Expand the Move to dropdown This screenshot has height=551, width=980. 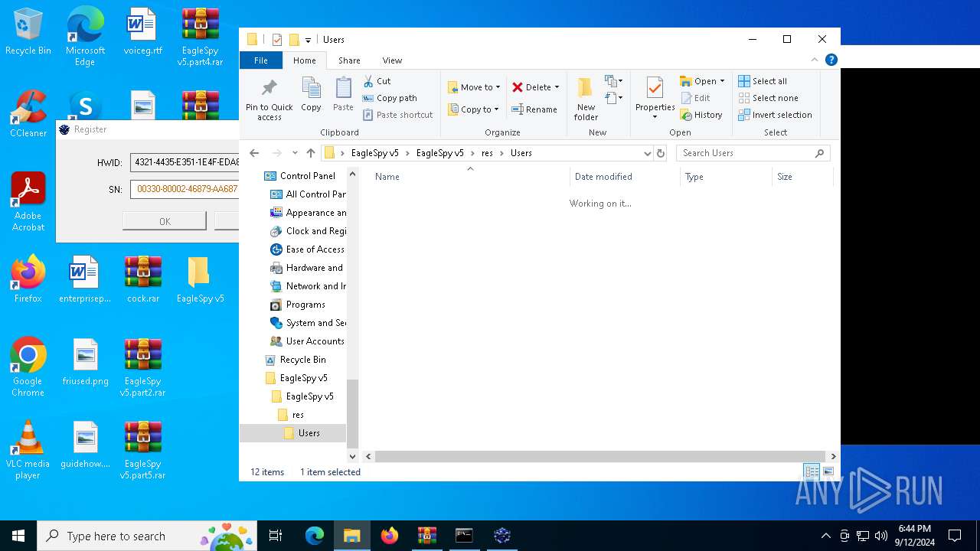point(498,87)
